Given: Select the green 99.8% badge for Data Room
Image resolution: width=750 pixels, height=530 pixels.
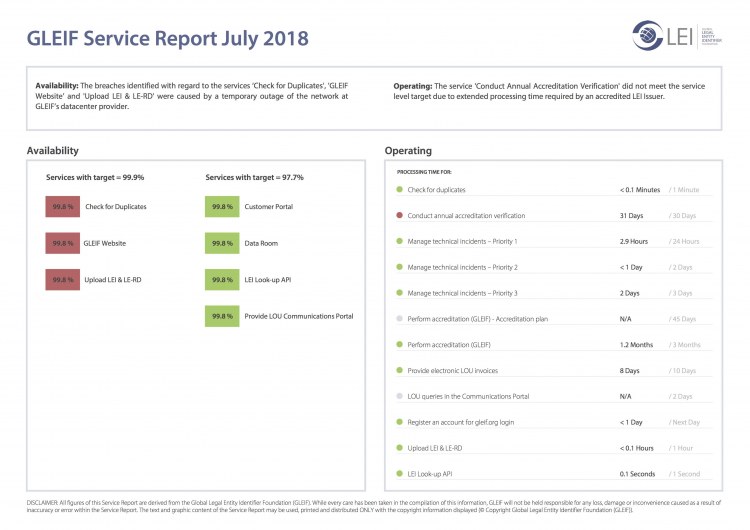Looking at the screenshot, I should coord(221,243).
